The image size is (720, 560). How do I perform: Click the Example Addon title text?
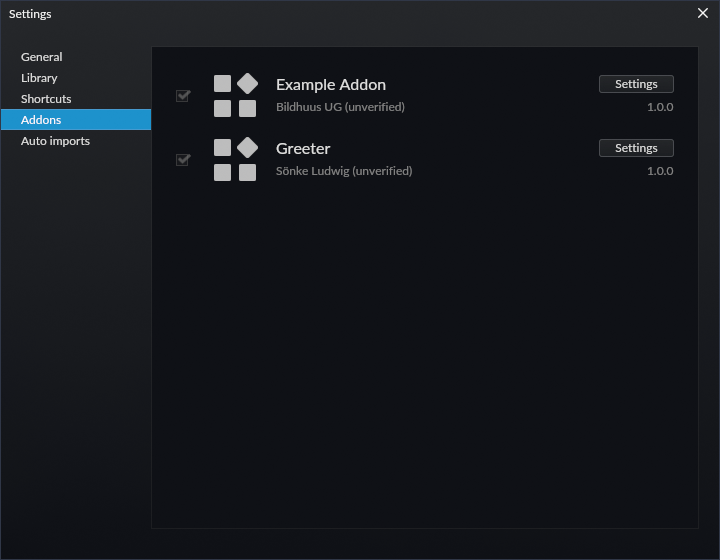click(x=330, y=85)
